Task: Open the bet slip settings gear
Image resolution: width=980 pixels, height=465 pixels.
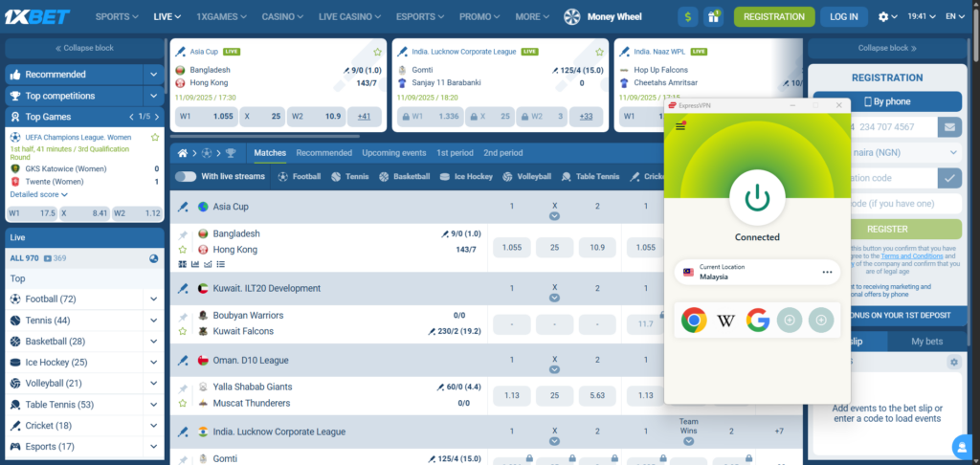Action: click(953, 362)
